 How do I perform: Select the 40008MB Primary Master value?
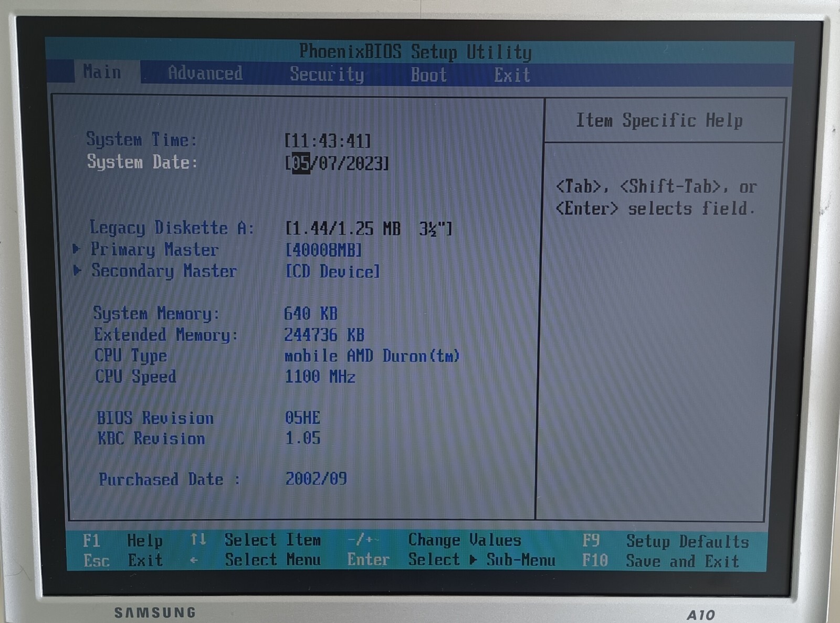[x=323, y=250]
